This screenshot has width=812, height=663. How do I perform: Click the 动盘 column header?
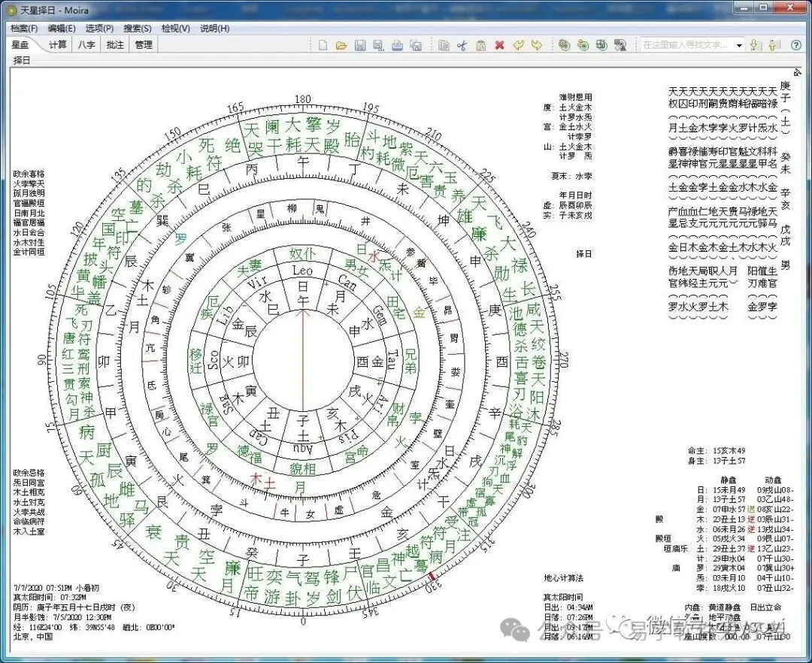click(773, 480)
